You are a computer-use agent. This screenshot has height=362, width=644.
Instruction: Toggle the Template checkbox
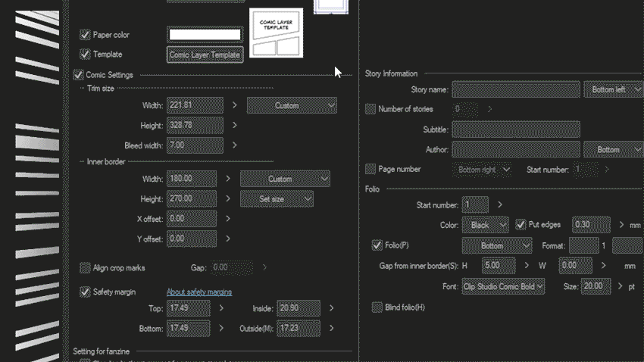pyautogui.click(x=85, y=55)
